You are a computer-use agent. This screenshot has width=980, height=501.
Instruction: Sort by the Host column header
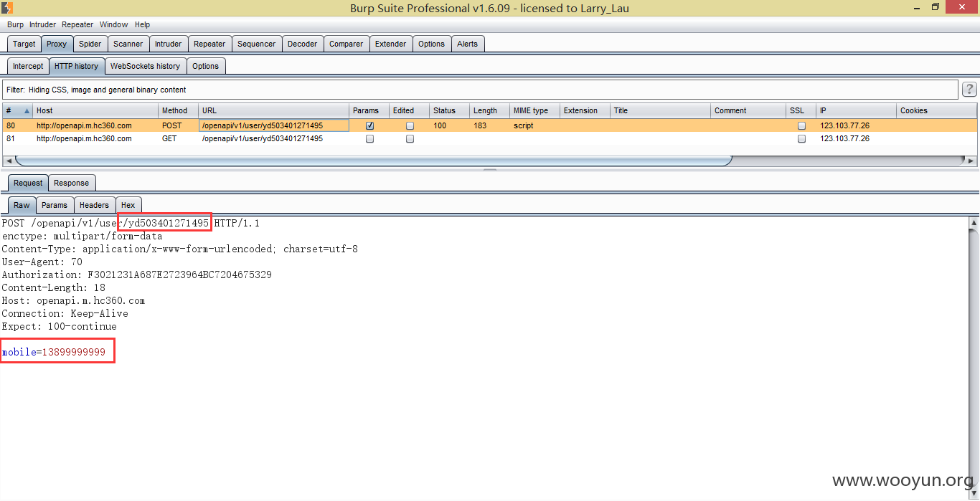95,110
